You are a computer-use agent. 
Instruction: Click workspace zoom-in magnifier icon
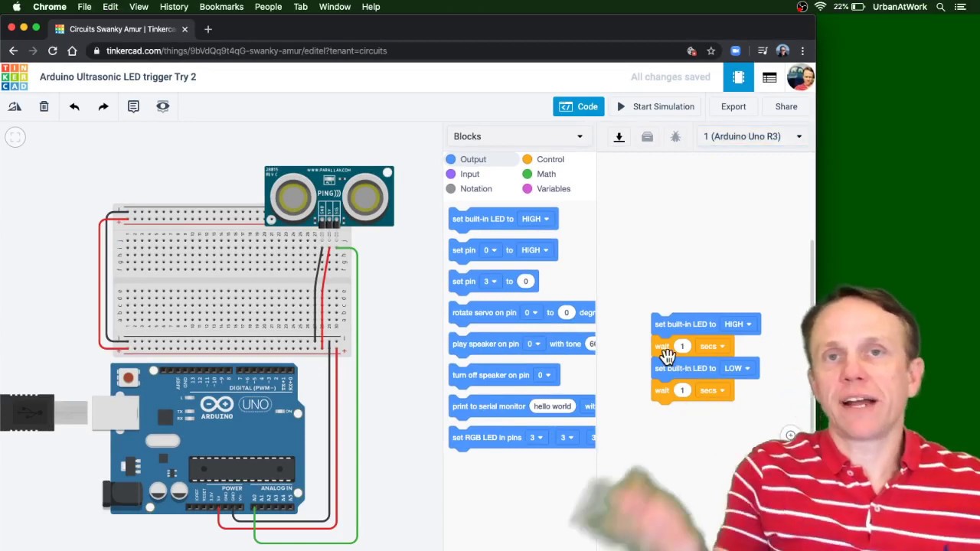[x=790, y=435]
